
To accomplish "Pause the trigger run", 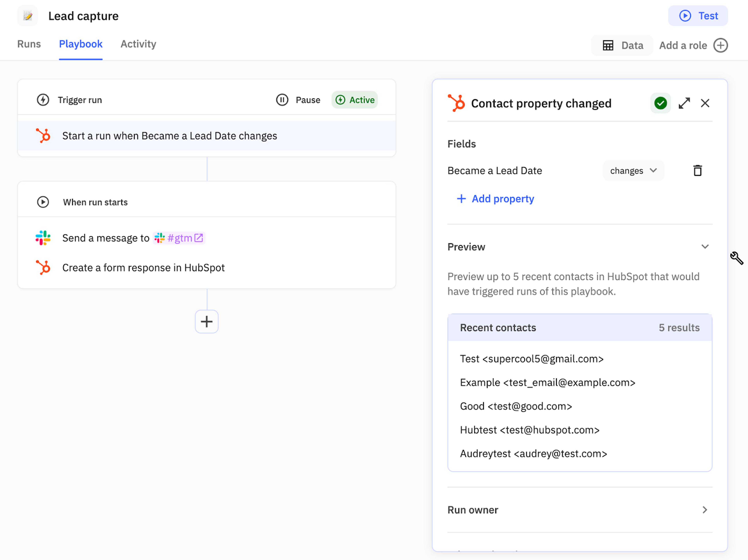I will coord(298,100).
